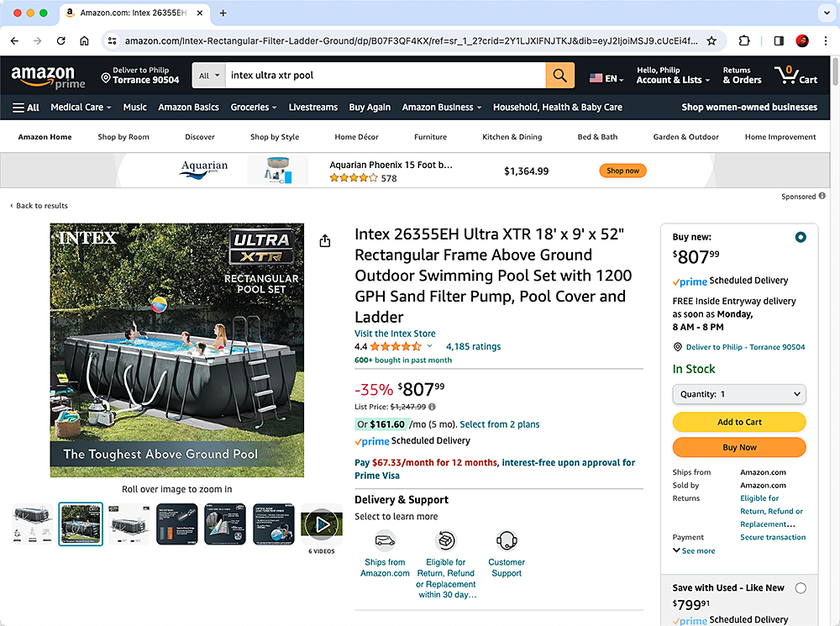Click the share icon near the product image
The width and height of the screenshot is (840, 626).
tap(325, 240)
